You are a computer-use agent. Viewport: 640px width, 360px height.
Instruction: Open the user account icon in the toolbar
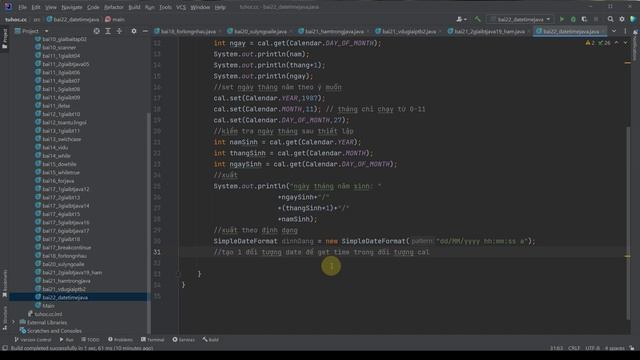tap(461, 19)
